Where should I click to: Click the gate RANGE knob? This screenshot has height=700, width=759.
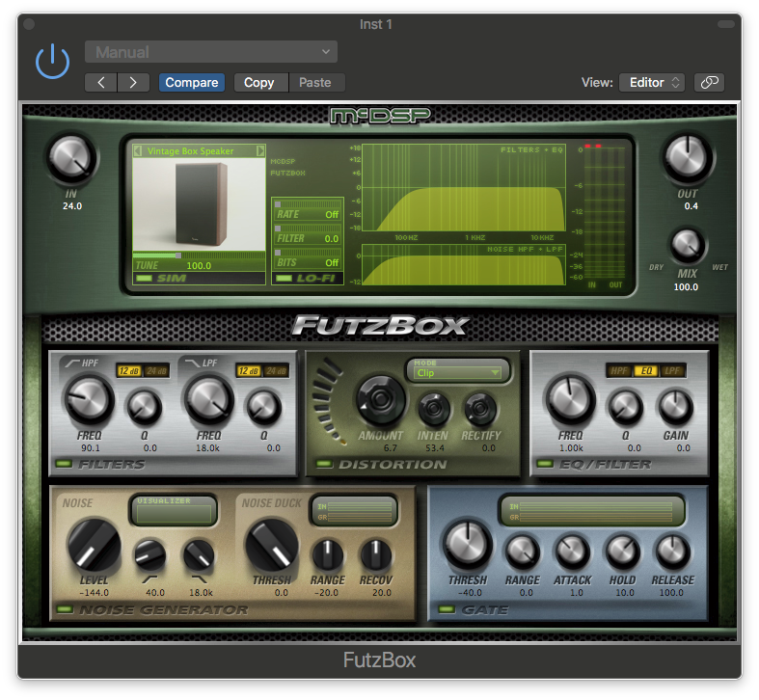[523, 552]
